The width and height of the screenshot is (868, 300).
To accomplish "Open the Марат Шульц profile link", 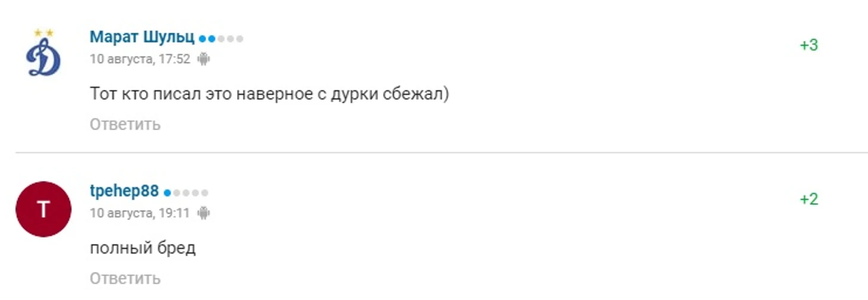I will [x=142, y=37].
